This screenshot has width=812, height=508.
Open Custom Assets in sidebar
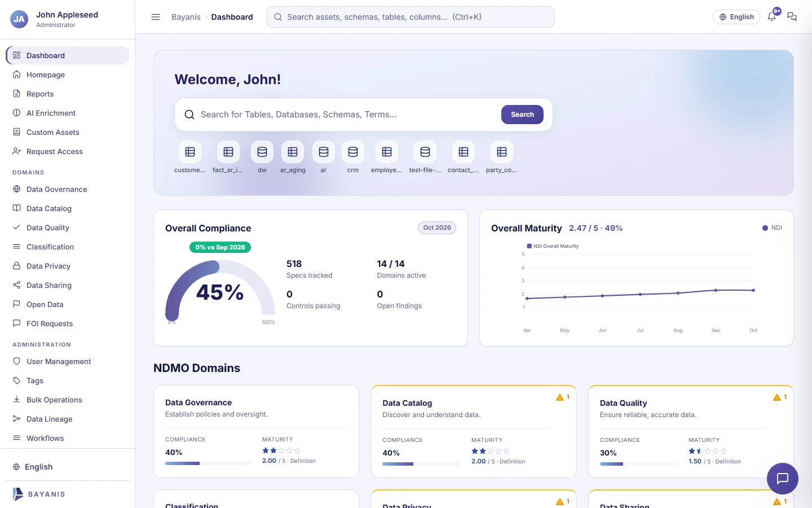coord(68,132)
